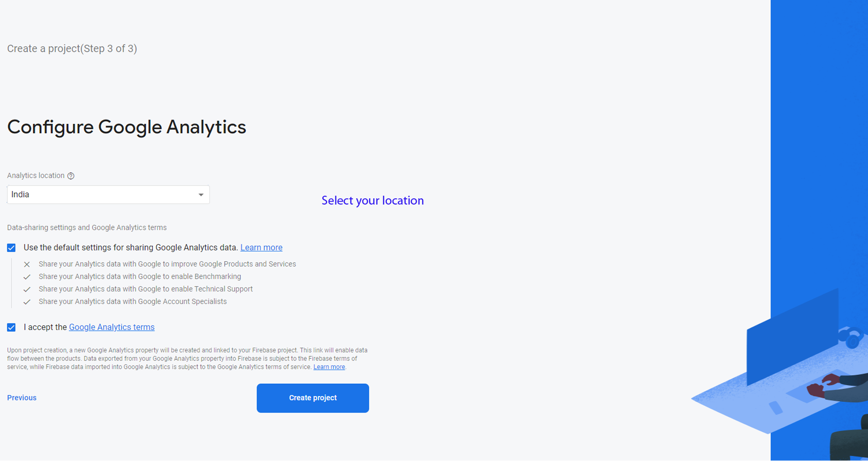Open the Analytics location dropdown showing India

pos(108,195)
